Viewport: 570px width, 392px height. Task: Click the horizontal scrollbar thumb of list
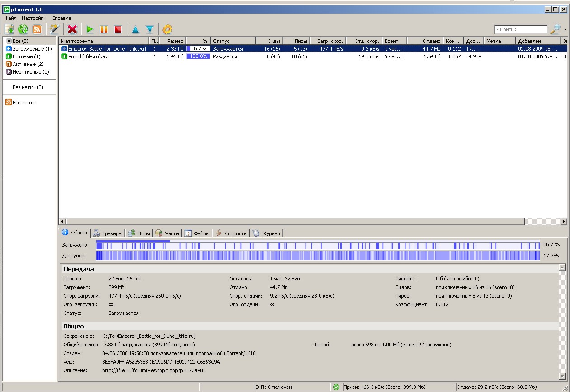pyautogui.click(x=295, y=221)
